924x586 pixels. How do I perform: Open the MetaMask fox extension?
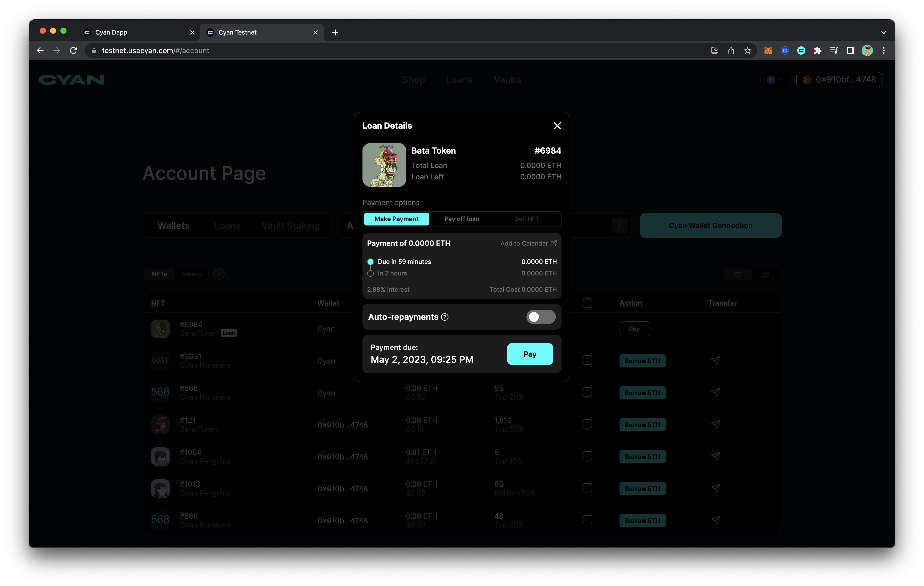768,51
